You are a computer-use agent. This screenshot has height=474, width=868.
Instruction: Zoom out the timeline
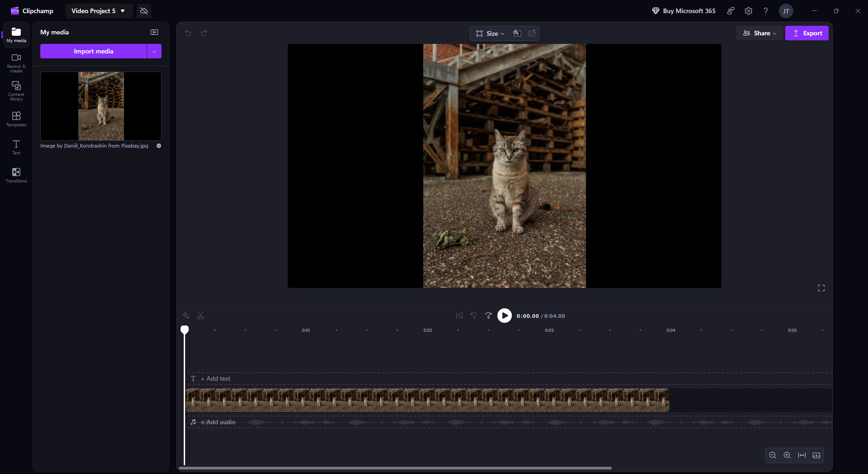tap(773, 455)
